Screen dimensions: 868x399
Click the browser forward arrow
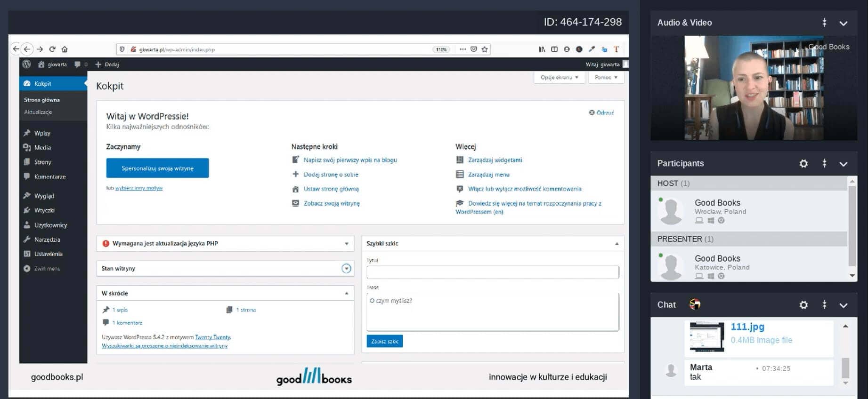[x=40, y=49]
